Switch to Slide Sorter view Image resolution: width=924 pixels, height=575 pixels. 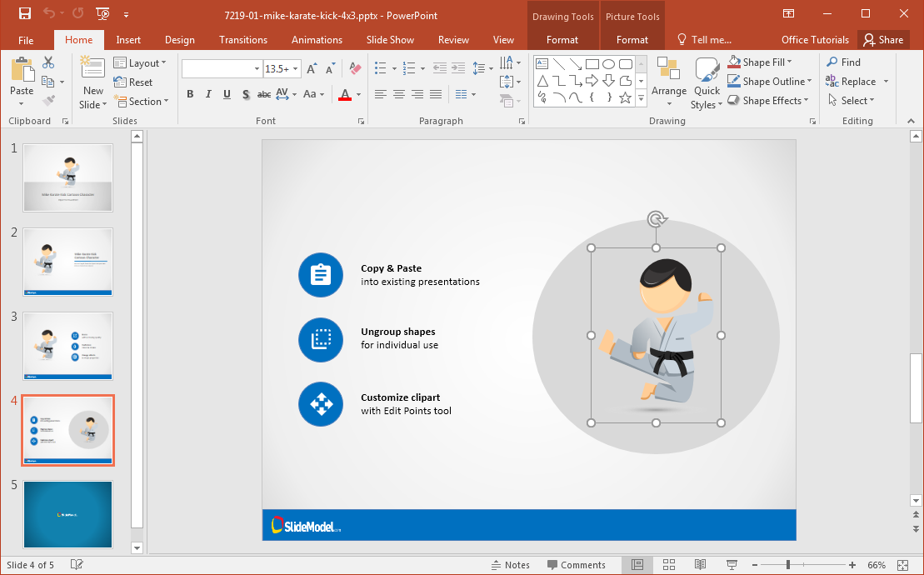(x=668, y=565)
